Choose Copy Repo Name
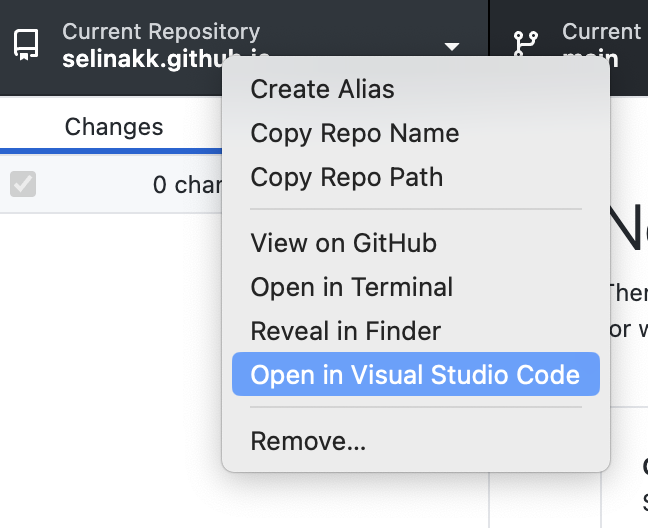Screen dimensions: 648x528 [354, 133]
